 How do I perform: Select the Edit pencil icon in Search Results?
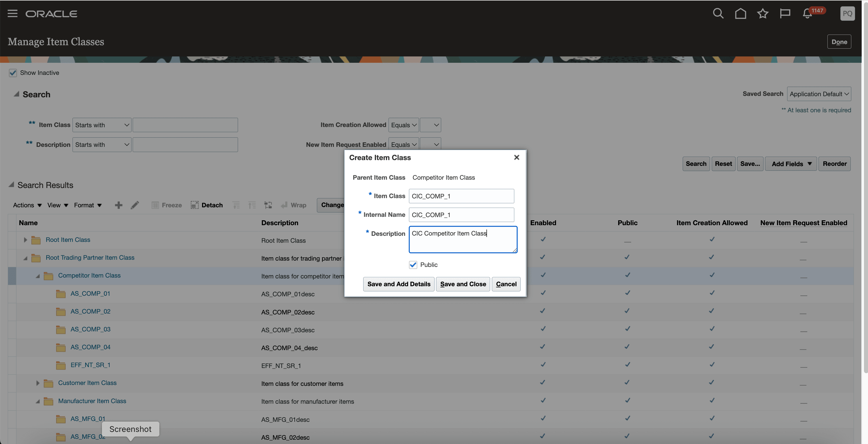[134, 205]
